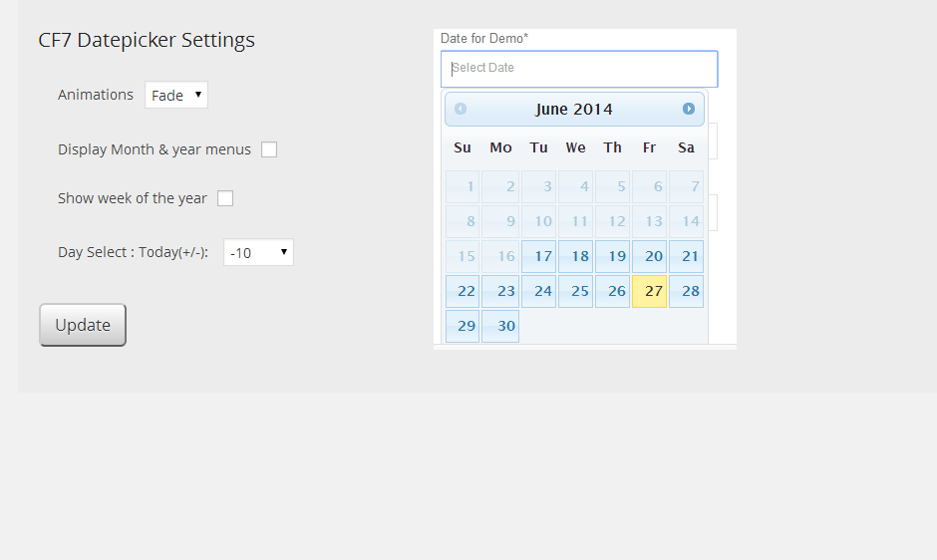
Task: Select June 17 in the datepicker
Action: 538,256
